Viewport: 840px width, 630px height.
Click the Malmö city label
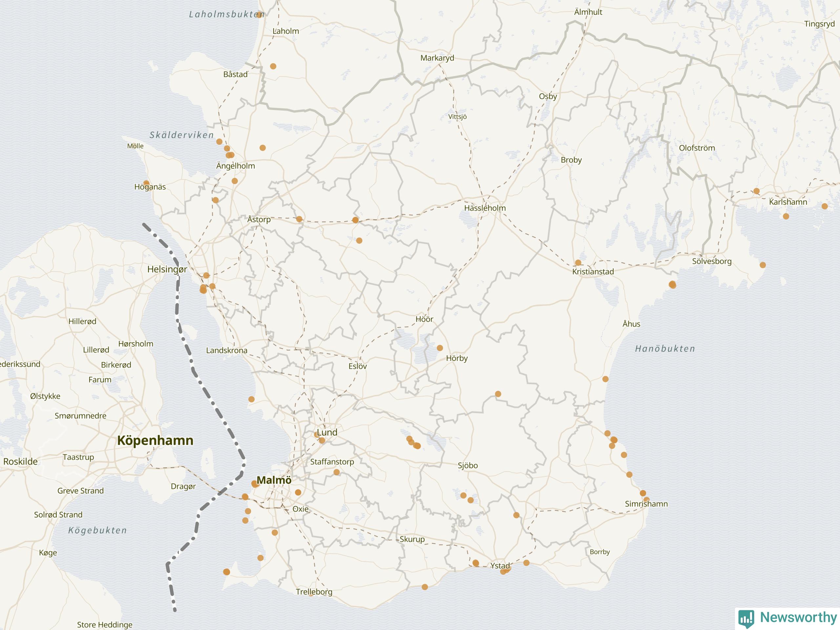click(x=274, y=480)
